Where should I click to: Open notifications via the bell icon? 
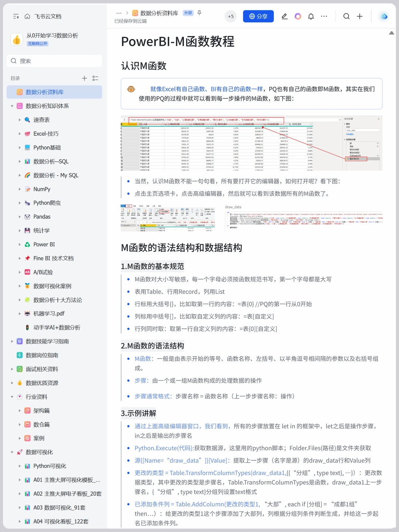[310, 16]
